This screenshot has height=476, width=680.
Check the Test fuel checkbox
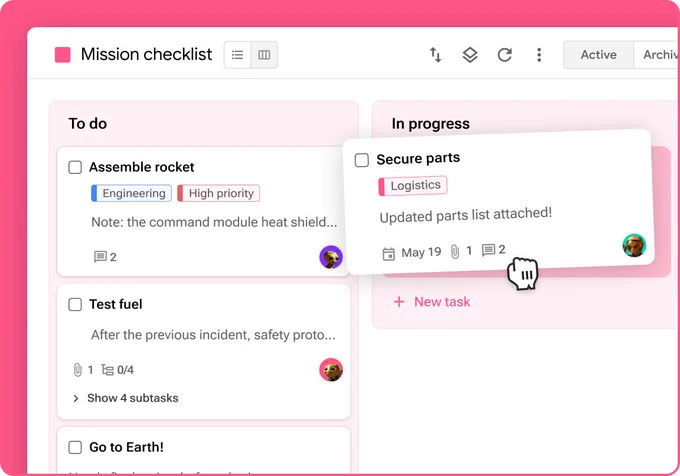(x=75, y=304)
